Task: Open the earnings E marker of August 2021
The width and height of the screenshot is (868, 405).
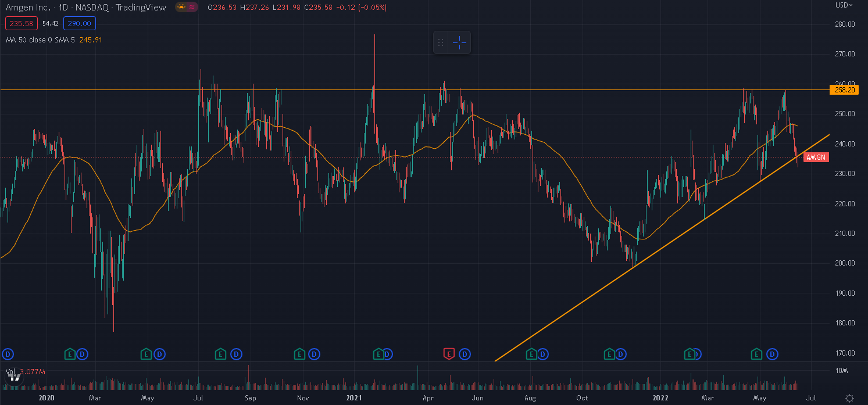Action: click(531, 353)
